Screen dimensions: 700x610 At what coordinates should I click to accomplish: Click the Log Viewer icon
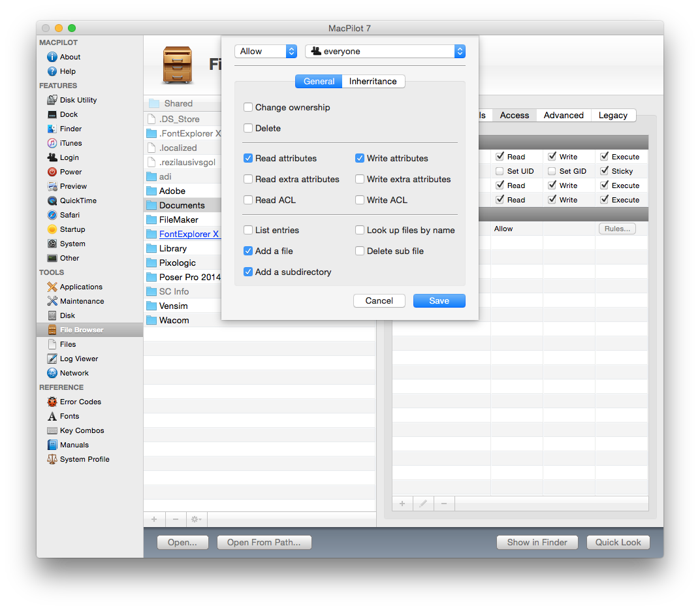click(52, 359)
